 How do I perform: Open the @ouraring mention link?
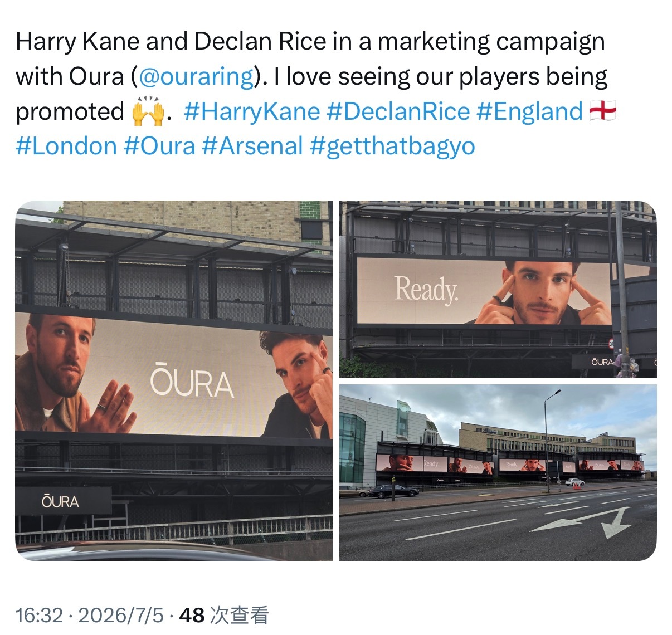click(196, 76)
